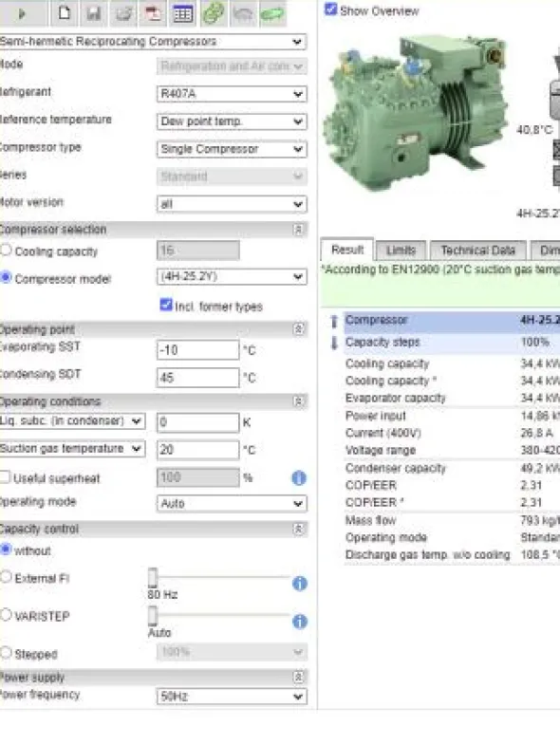Switch to the Limits tab
The image size is (560, 745).
pyautogui.click(x=401, y=250)
